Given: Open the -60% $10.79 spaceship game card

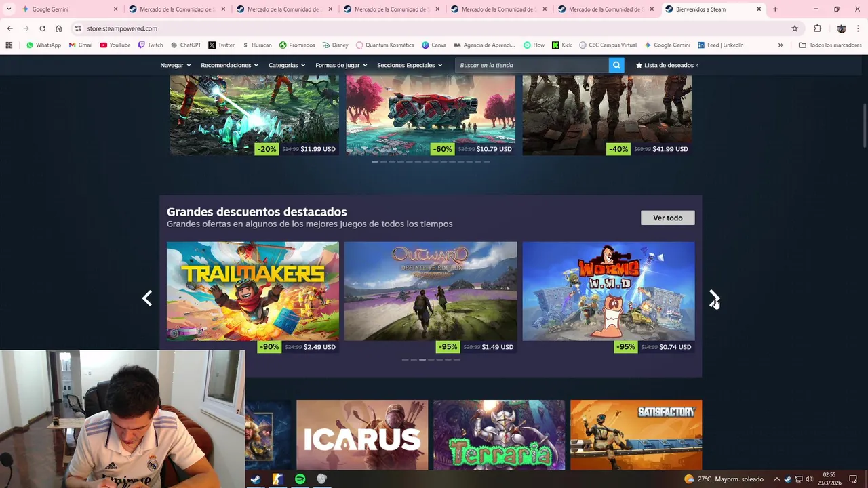Looking at the screenshot, I should pyautogui.click(x=431, y=115).
